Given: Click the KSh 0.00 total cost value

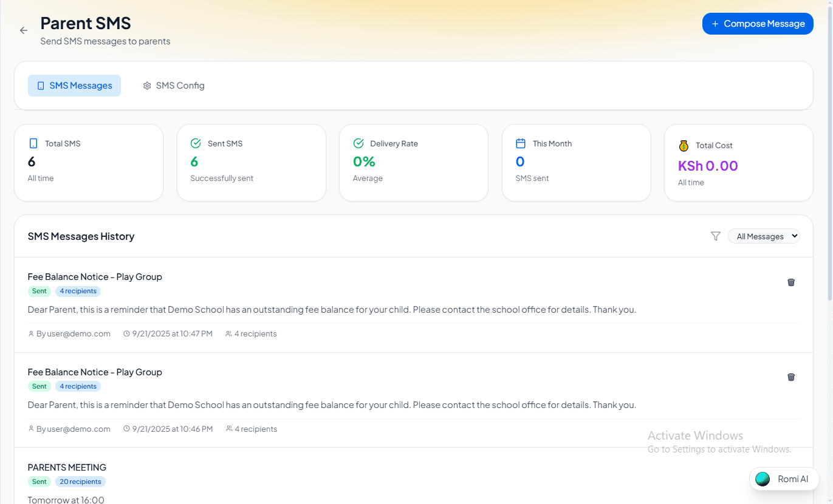Looking at the screenshot, I should click(x=708, y=166).
